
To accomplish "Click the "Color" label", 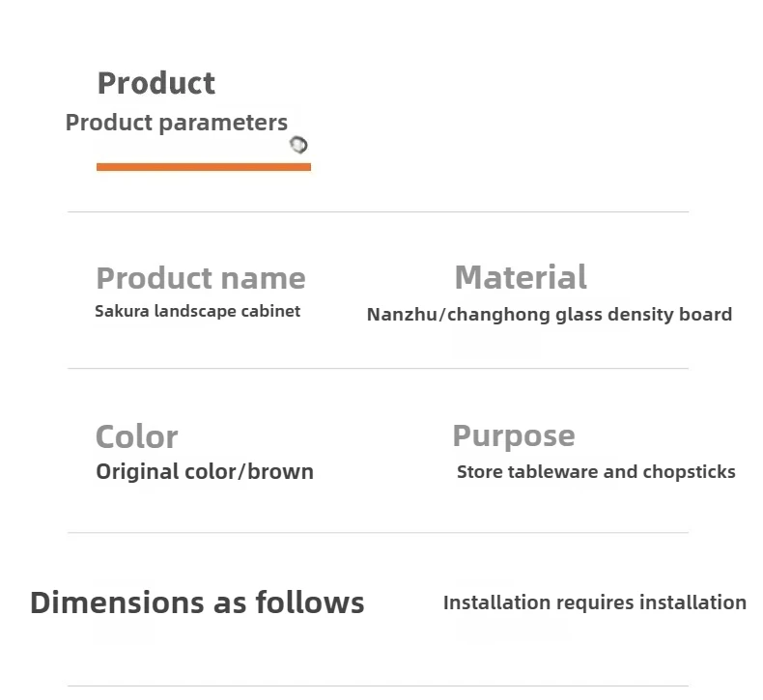I will click(x=136, y=436).
